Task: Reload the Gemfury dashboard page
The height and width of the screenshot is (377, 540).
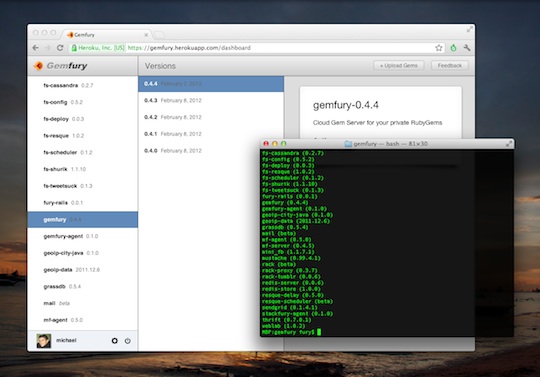Action: 60,48
